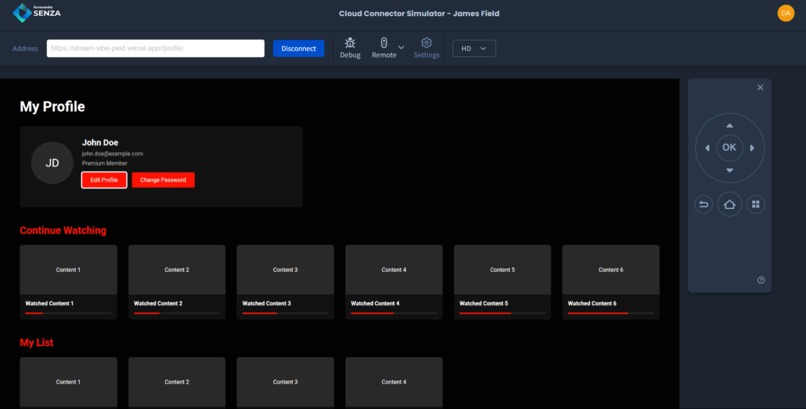Click the Change Password button
The height and width of the screenshot is (409, 806).
tap(163, 180)
